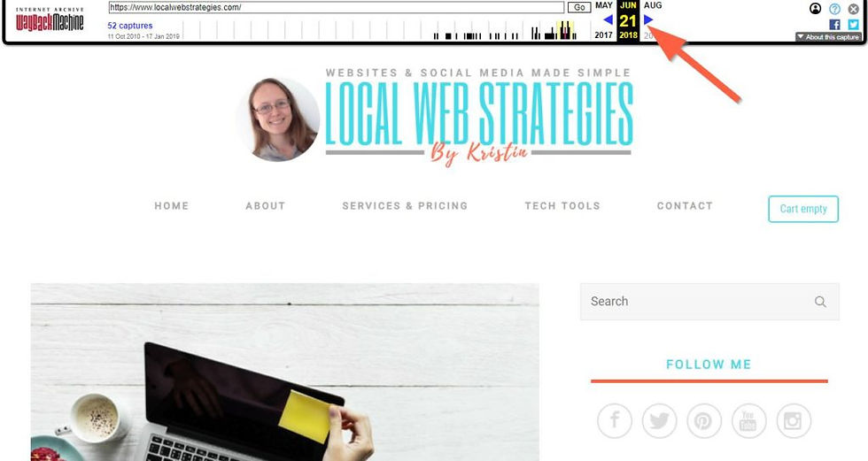The height and width of the screenshot is (461, 868).
Task: Click the Go button in Wayback toolbar
Action: (579, 7)
